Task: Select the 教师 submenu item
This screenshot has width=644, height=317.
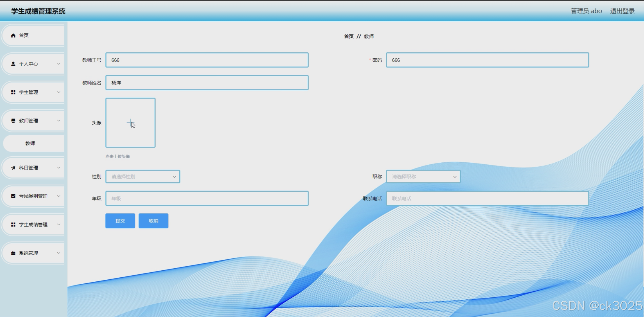Action: pos(30,143)
